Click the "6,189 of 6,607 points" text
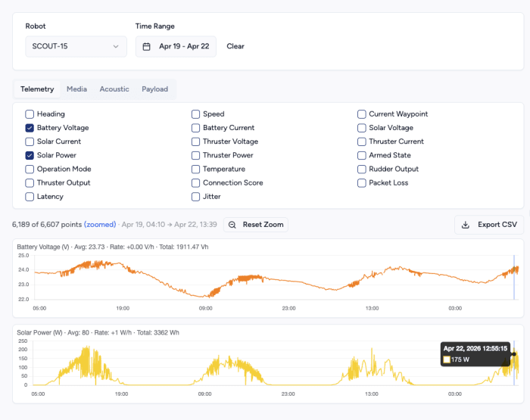This screenshot has height=420, width=530. [x=47, y=225]
